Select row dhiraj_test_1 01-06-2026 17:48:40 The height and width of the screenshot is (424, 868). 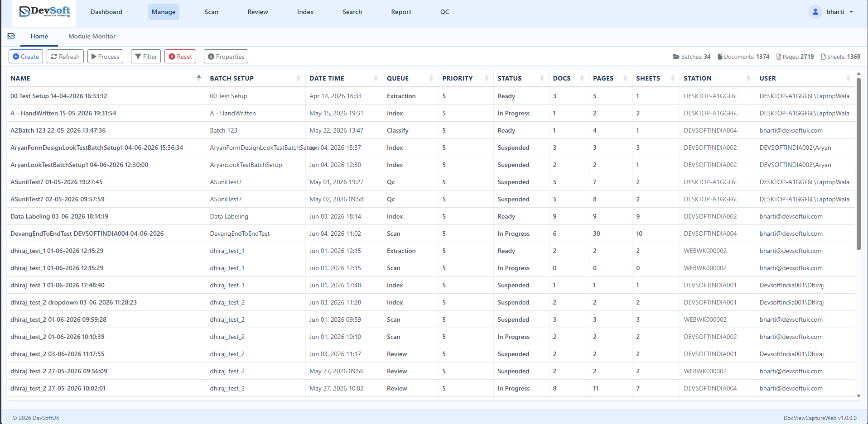430,285
